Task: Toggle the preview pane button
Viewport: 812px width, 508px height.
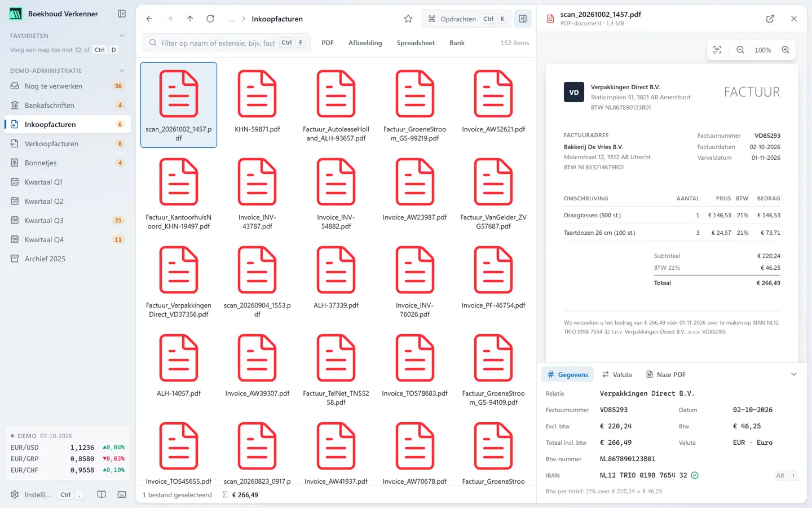Action: tap(523, 19)
